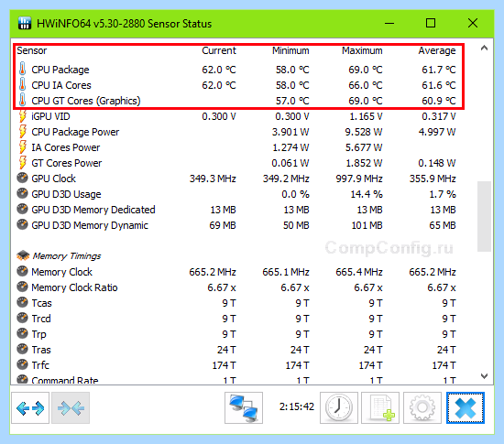Click the HWiNFO64 title bar app icon
The height and width of the screenshot is (444, 504).
click(25, 23)
